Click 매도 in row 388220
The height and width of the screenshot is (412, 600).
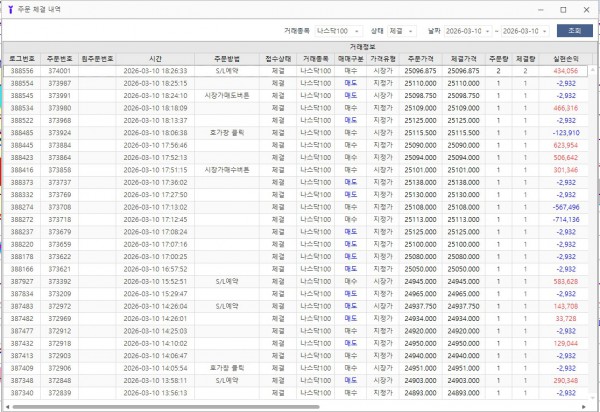[351, 244]
